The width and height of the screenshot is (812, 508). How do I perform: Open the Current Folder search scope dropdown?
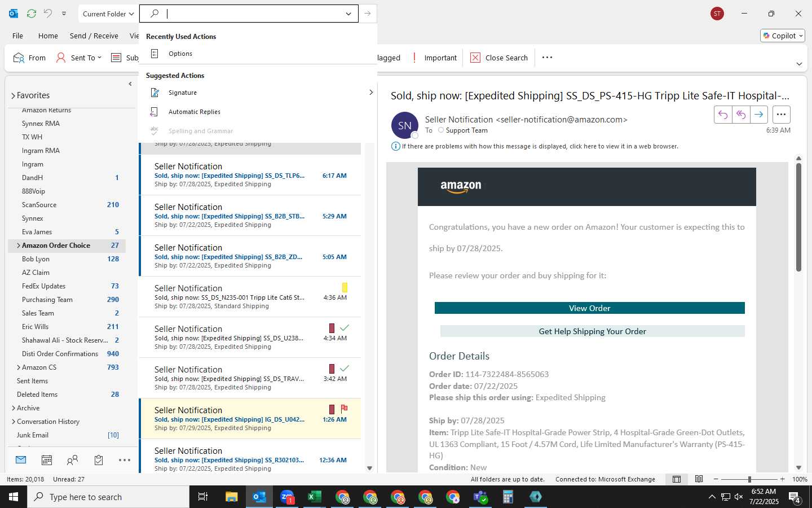108,14
